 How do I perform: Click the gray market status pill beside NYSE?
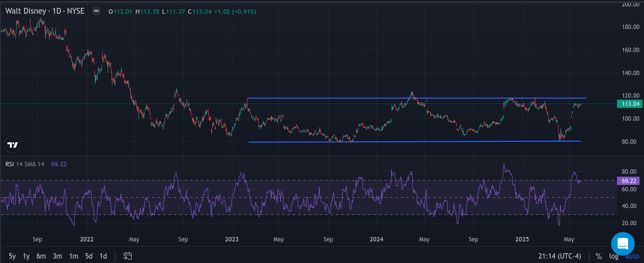point(97,11)
